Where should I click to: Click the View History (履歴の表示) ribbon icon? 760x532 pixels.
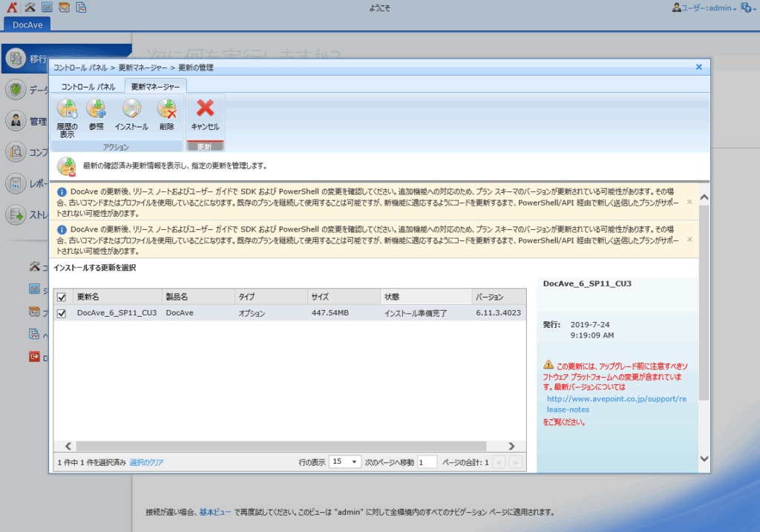click(x=67, y=109)
